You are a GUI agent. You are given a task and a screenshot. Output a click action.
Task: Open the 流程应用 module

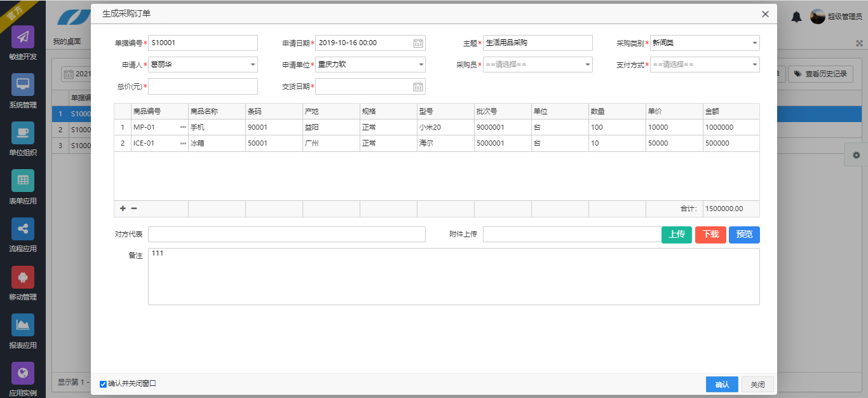tap(22, 229)
